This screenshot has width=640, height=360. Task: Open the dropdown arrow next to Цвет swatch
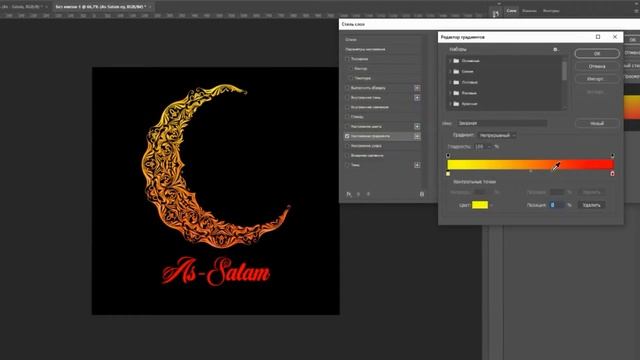(x=491, y=205)
